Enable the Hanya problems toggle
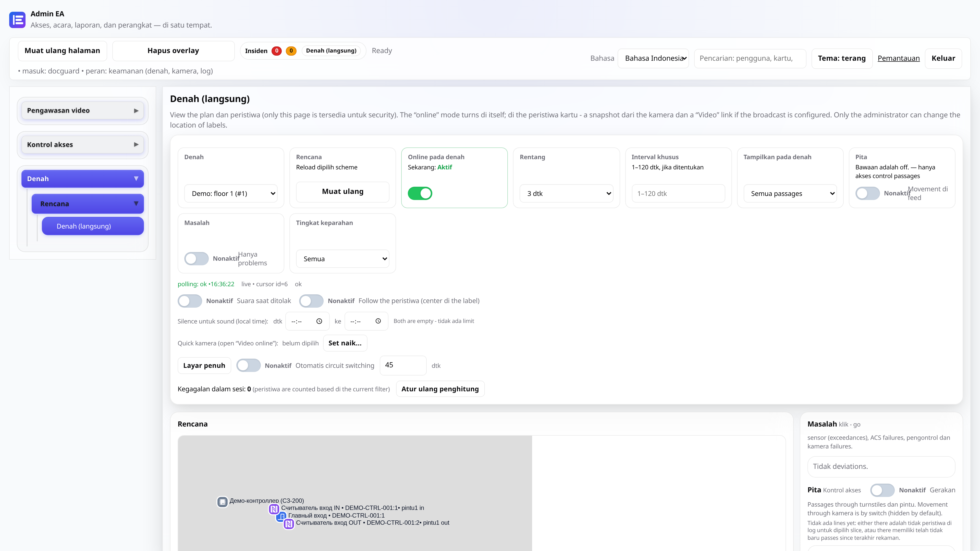Image resolution: width=980 pixels, height=551 pixels. (x=196, y=259)
